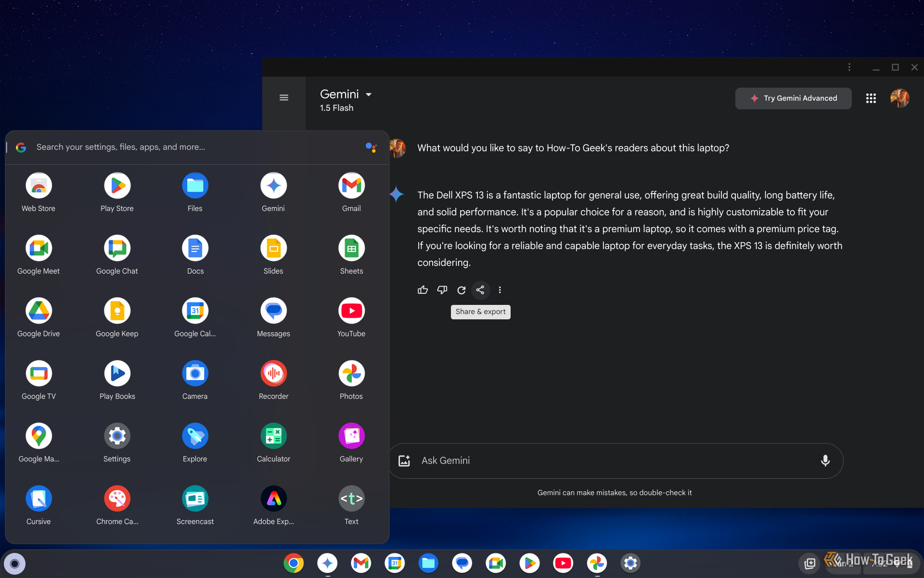Screen dimensions: 924x578
Task: Open the Text editor app
Action: coord(351,499)
